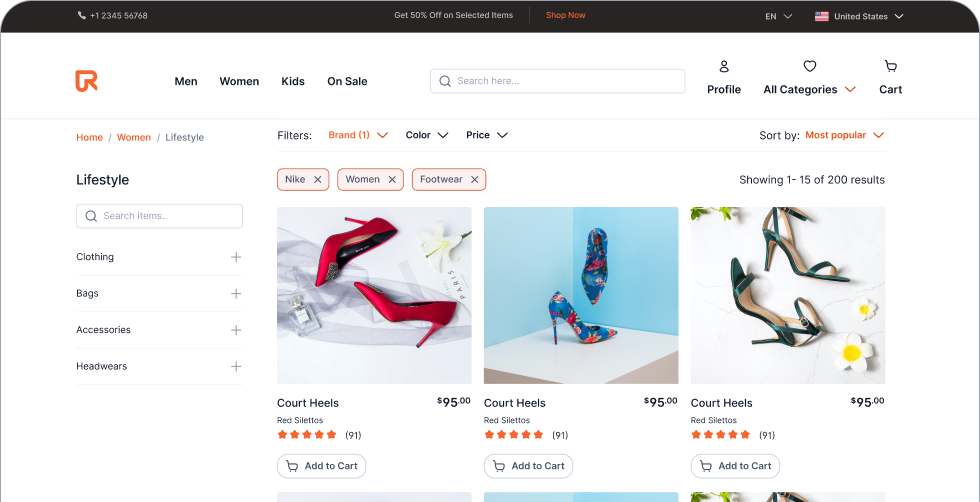Open the United States country selector
Screen dimensions: 980x502
point(859,16)
